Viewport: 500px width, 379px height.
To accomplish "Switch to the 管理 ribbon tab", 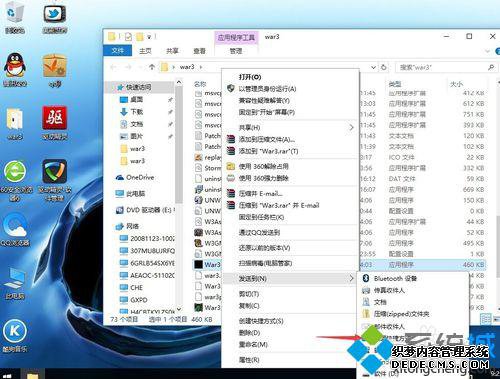I will coord(236,51).
